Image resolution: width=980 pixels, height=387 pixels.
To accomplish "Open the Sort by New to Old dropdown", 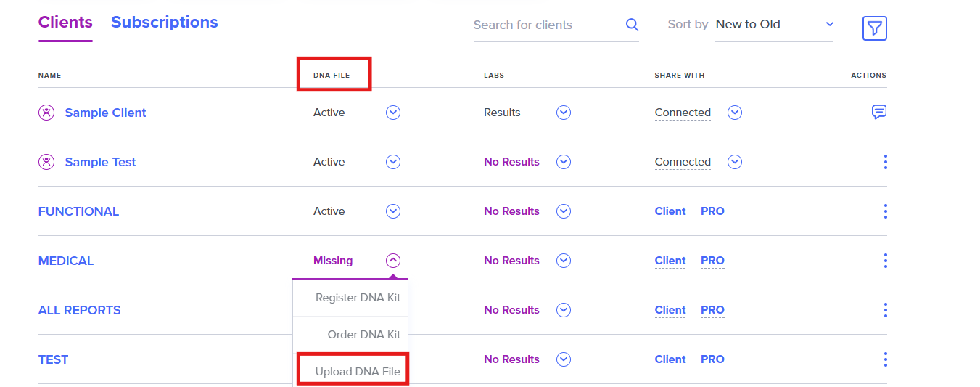I will click(774, 25).
